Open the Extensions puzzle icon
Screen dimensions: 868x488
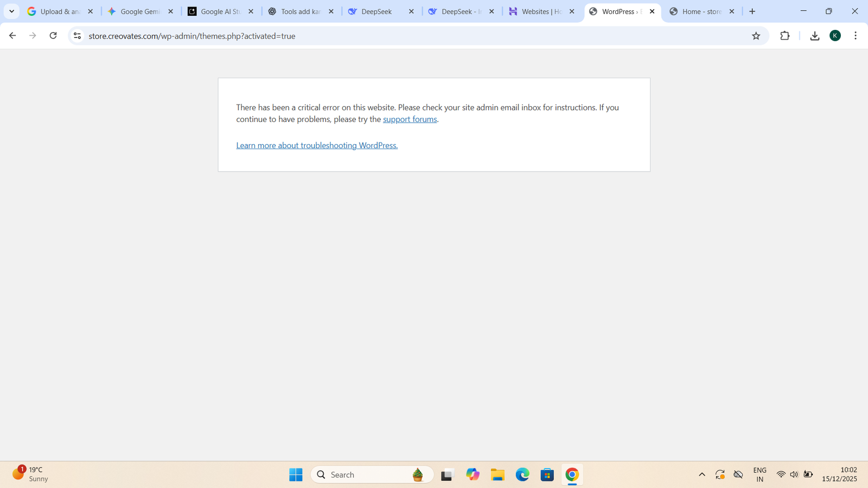[x=784, y=36]
